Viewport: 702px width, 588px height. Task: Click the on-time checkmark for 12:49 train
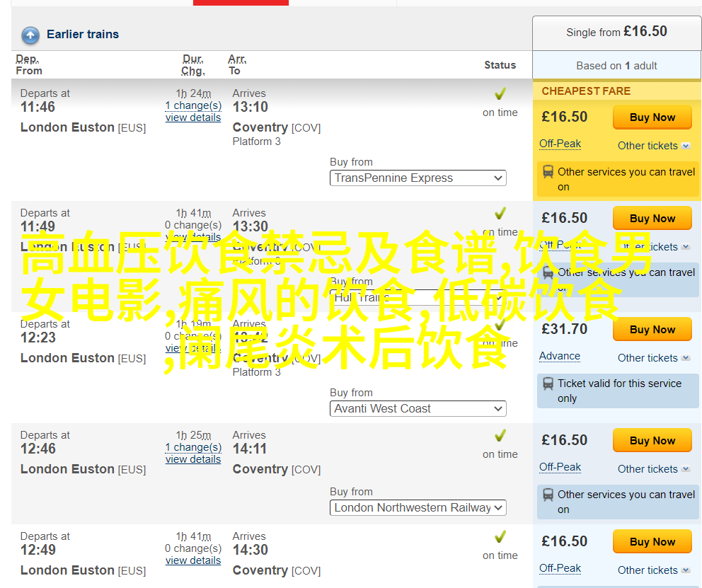[500, 537]
